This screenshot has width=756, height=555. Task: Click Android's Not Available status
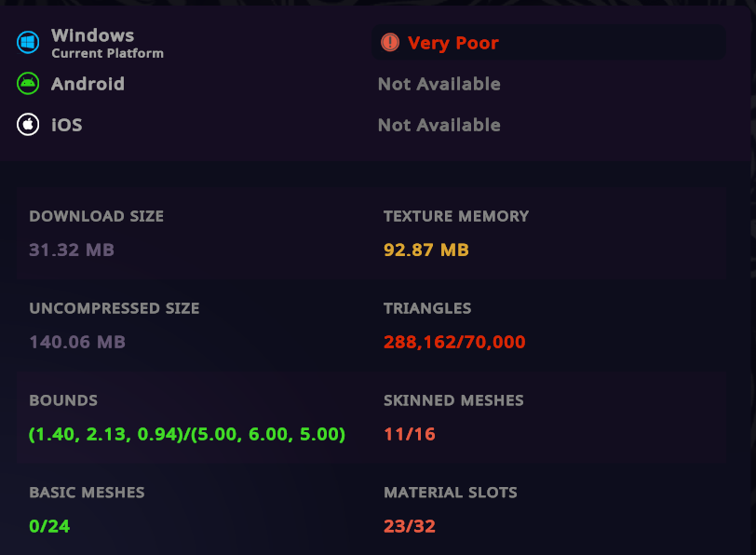point(439,84)
